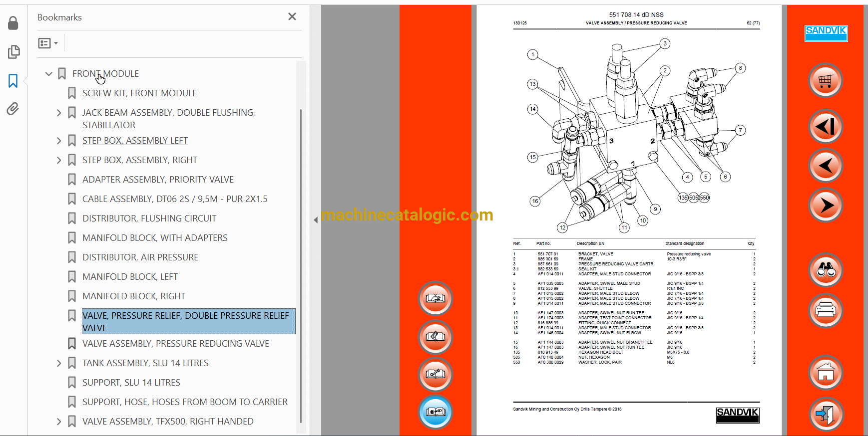Click the HEXAGON HEAD BOLT description

601,352
